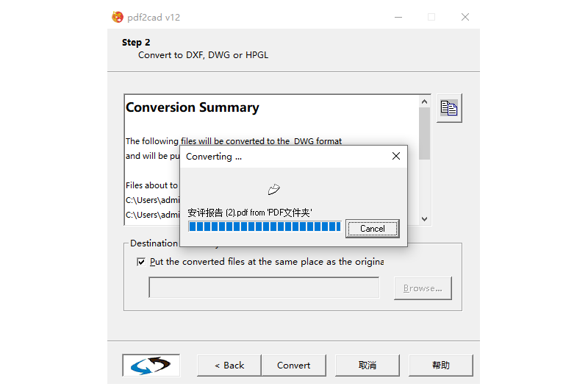Go back with the < Back button
Screen dimensions: 588x392
coord(229,365)
